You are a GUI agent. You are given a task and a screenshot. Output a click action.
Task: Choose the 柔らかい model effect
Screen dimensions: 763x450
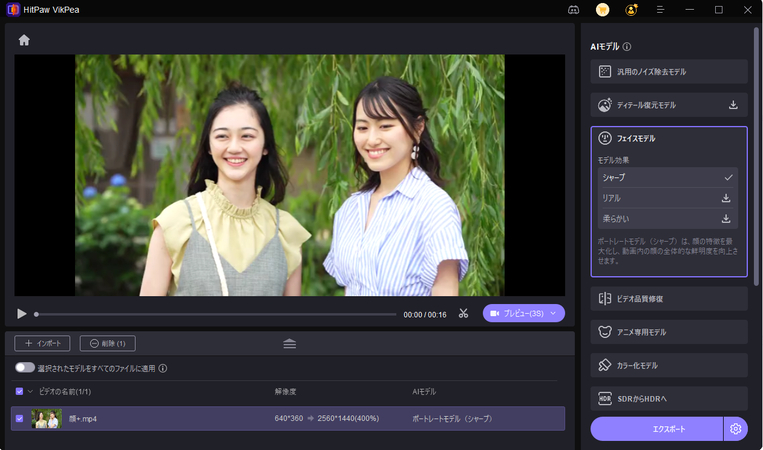(x=667, y=219)
